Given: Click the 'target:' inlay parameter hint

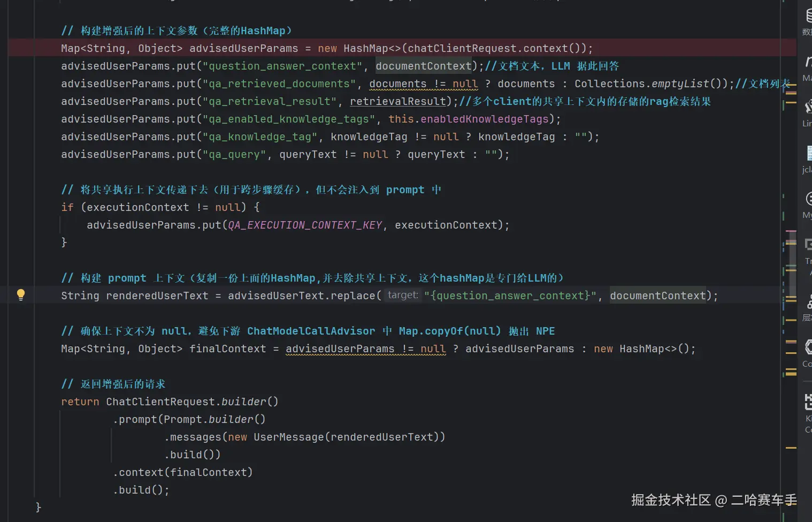Looking at the screenshot, I should (x=403, y=295).
